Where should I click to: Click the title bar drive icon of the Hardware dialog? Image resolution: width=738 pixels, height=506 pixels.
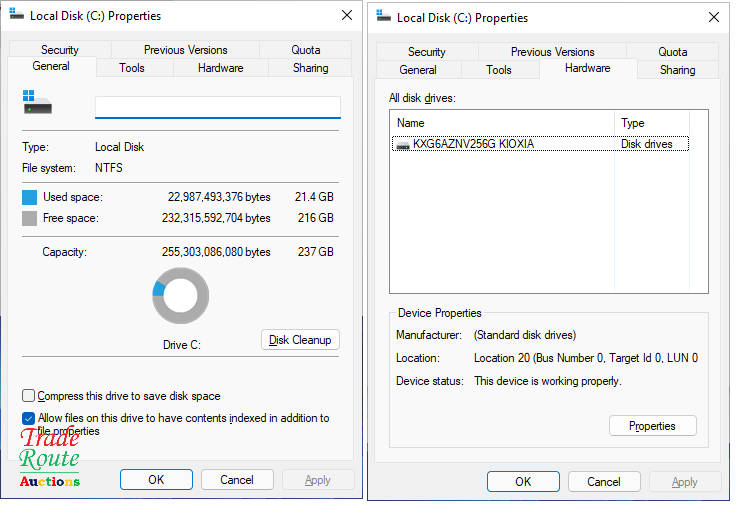(x=383, y=17)
